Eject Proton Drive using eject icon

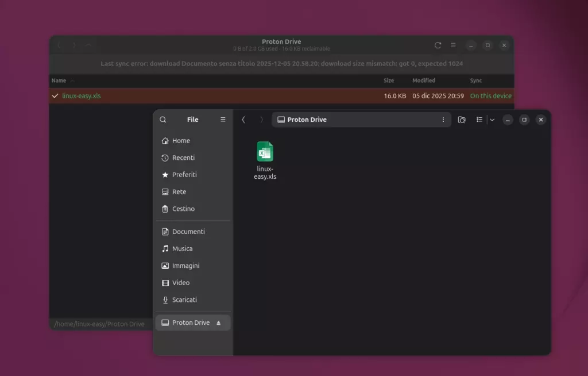[x=219, y=323]
